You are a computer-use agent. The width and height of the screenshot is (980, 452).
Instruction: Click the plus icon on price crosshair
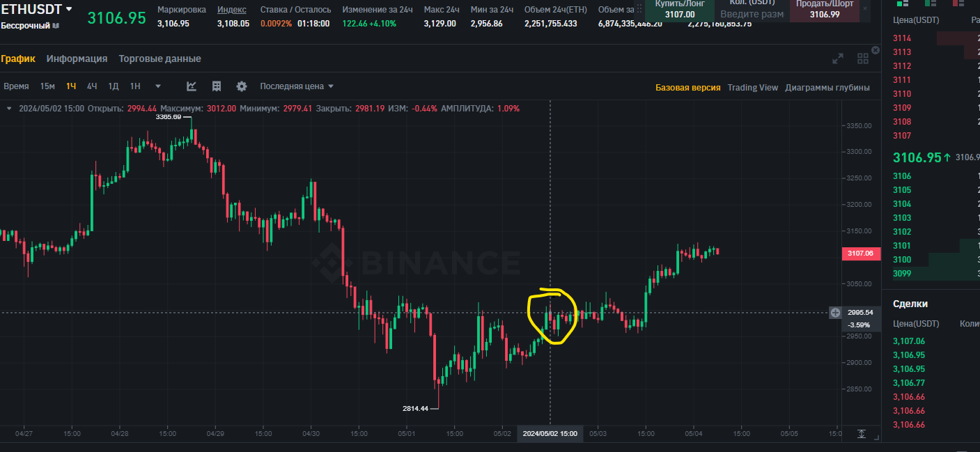835,313
